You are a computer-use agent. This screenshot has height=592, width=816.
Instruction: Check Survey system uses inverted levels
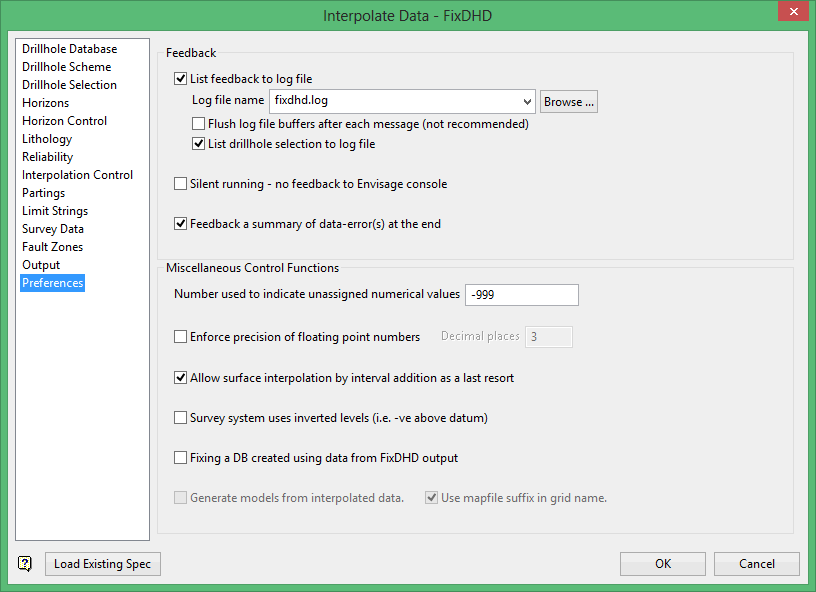(181, 418)
